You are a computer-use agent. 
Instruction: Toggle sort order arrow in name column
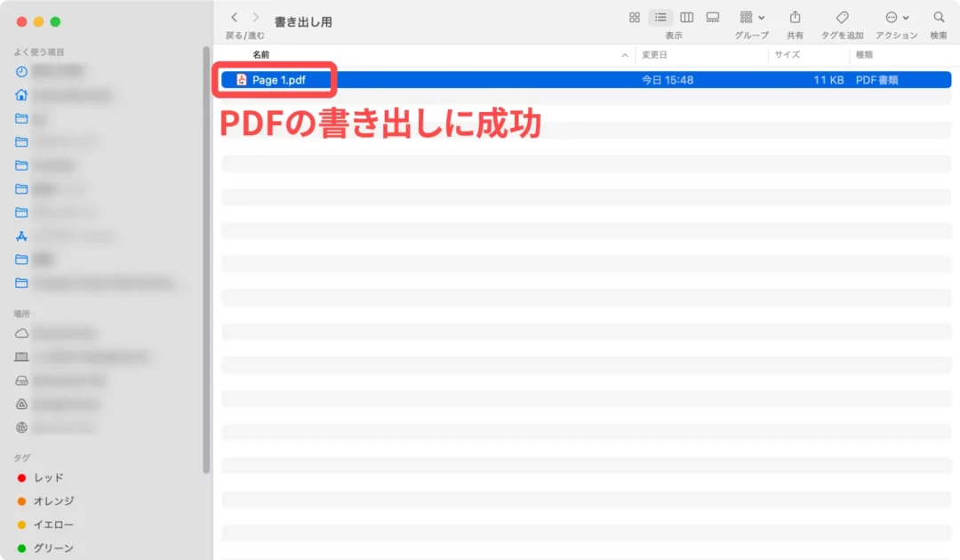point(625,55)
